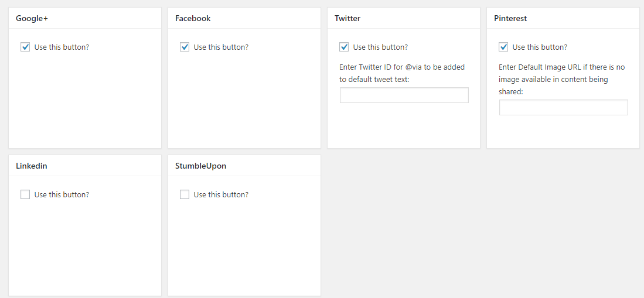Uncheck the Google+ 'Use this button?' checkbox
The height and width of the screenshot is (298, 644).
pos(25,47)
